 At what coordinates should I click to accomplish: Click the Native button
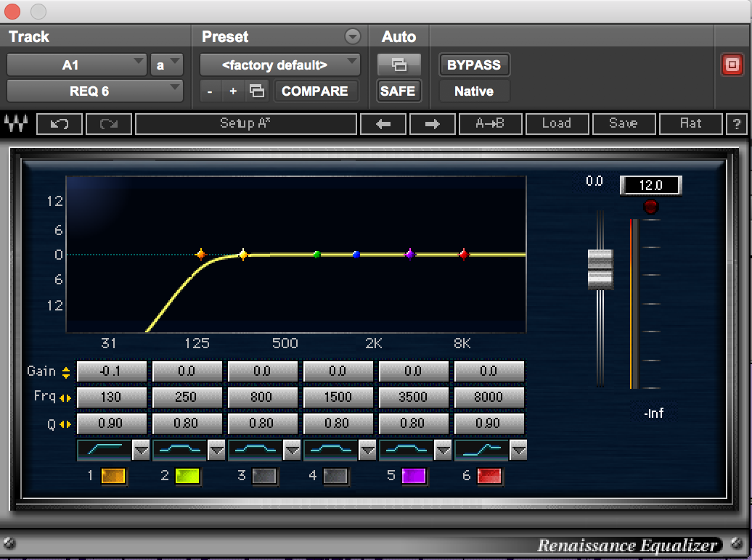(x=474, y=91)
